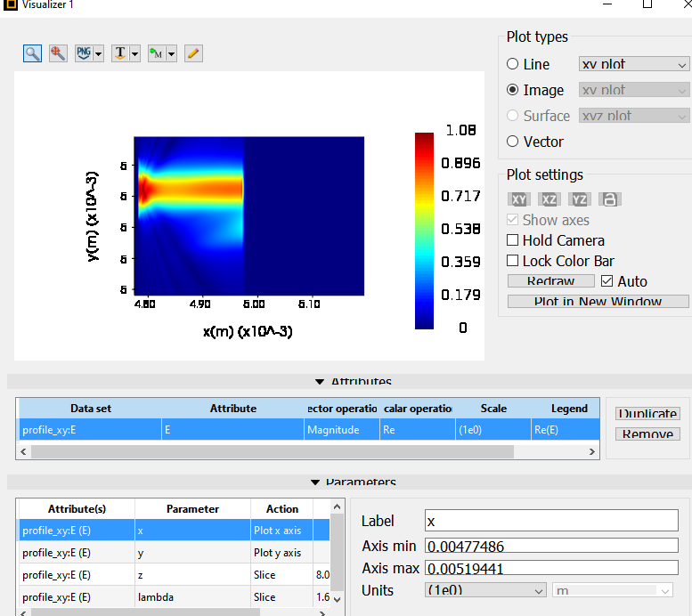692x616 pixels.
Task: Enable the Hold Camera checkbox
Action: (x=512, y=240)
